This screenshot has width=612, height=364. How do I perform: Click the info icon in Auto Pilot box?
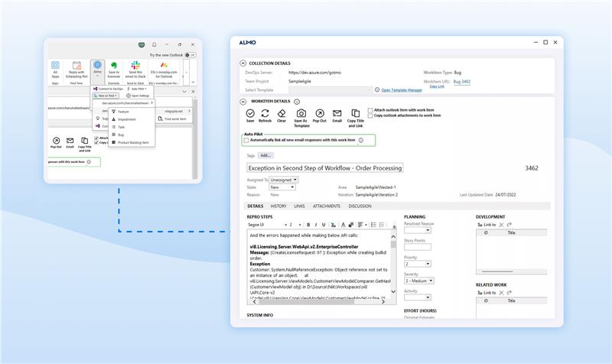click(360, 140)
